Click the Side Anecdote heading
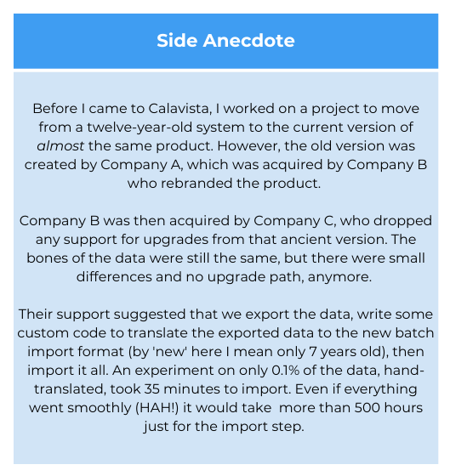 pyautogui.click(x=225, y=41)
